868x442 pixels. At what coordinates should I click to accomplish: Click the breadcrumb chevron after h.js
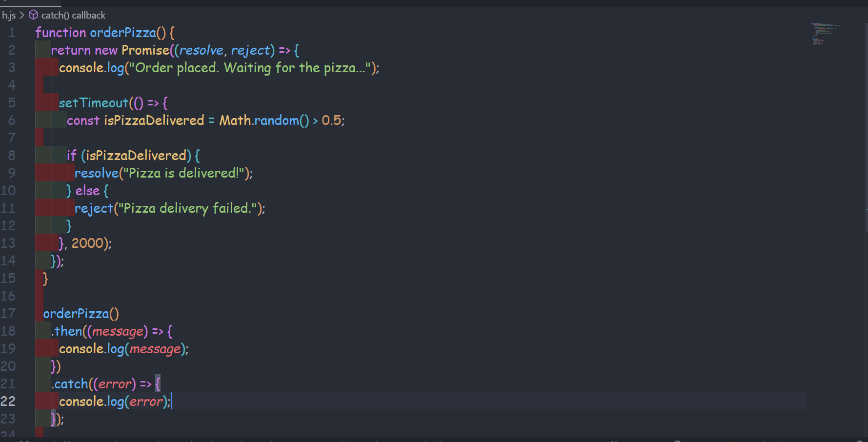[x=22, y=15]
